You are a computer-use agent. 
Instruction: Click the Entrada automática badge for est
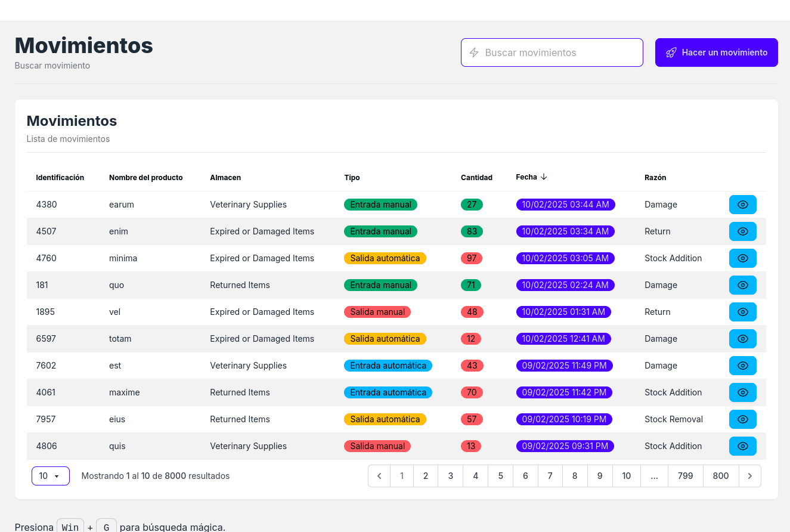tap(388, 366)
